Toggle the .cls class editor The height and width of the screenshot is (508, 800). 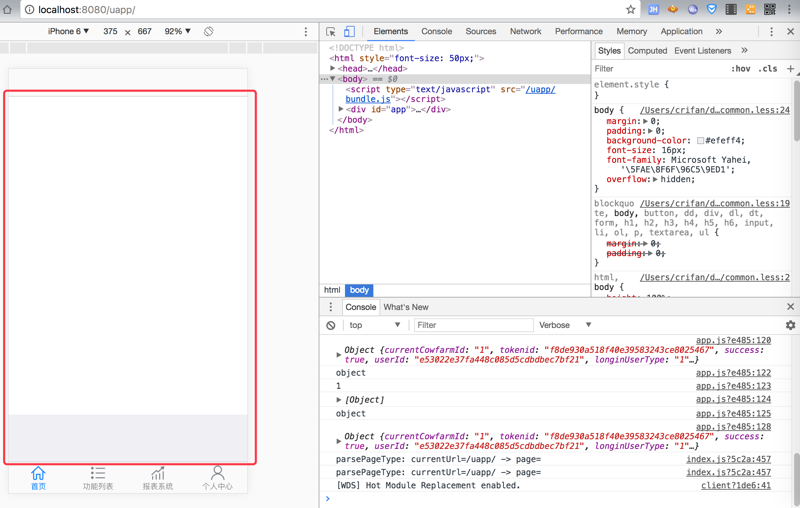tap(768, 68)
